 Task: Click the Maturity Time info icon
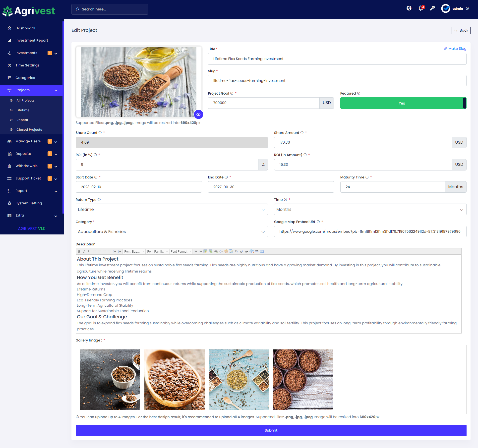[x=367, y=177]
